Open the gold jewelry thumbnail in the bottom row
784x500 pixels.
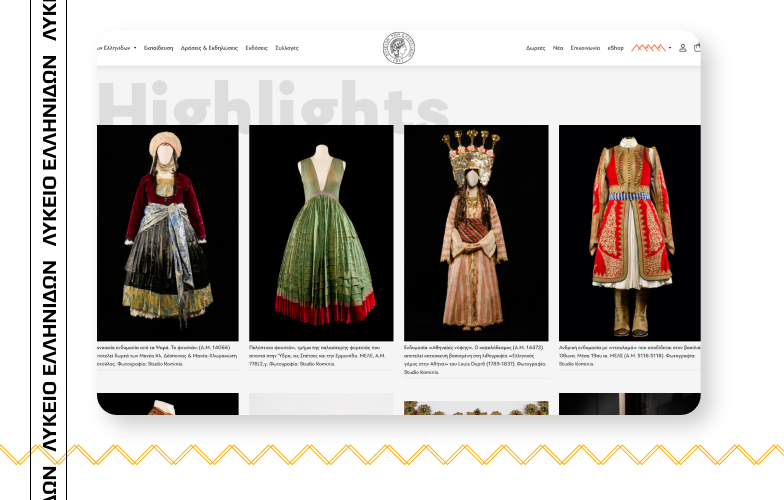click(x=476, y=408)
